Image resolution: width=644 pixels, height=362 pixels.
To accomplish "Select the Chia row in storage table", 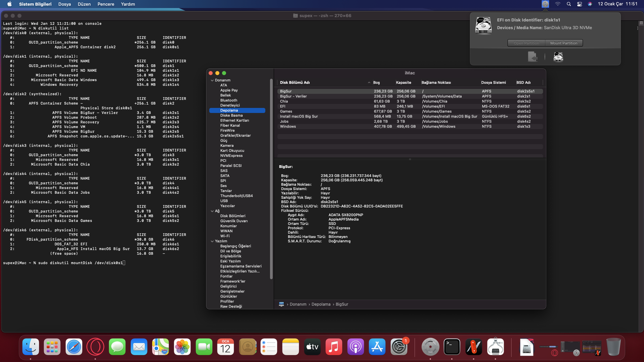I will [410, 102].
